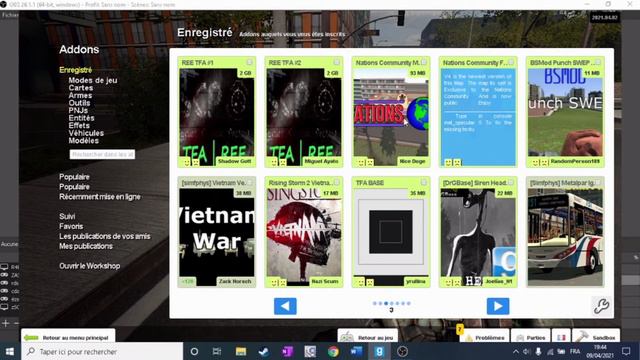Open the Sandbox gamemode selector
The image size is (640, 360).
click(x=596, y=337)
